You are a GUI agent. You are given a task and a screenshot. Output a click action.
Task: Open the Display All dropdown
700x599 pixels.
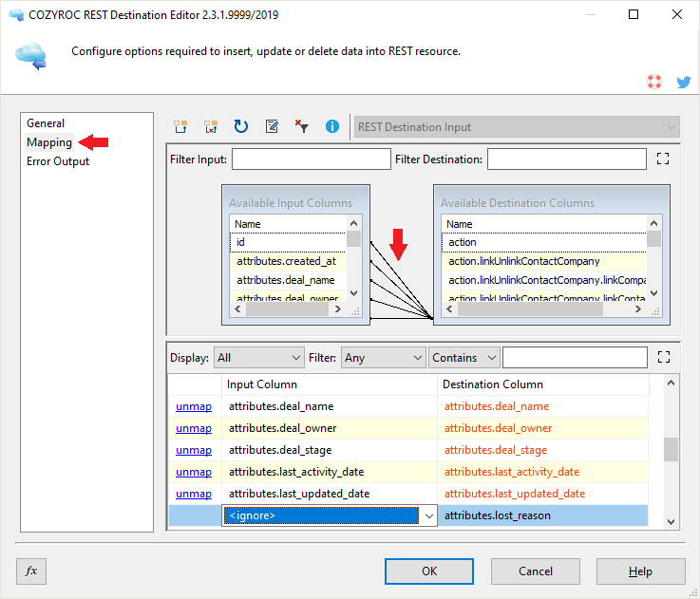tap(259, 358)
